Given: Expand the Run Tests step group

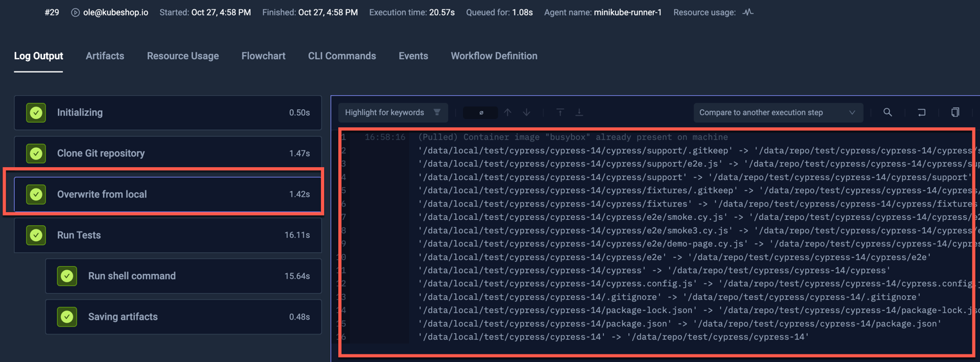Looking at the screenshot, I should click(x=168, y=235).
